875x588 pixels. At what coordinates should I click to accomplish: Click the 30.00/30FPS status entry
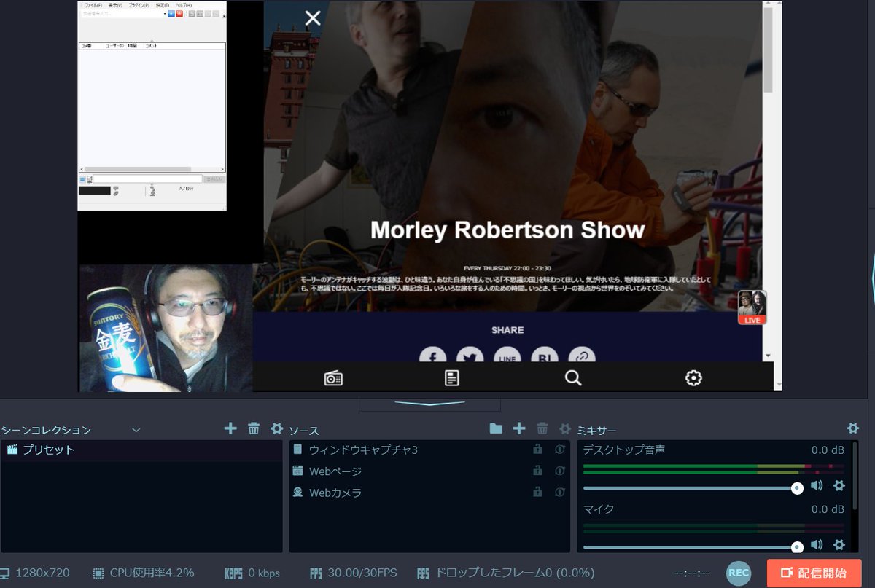[x=353, y=573]
